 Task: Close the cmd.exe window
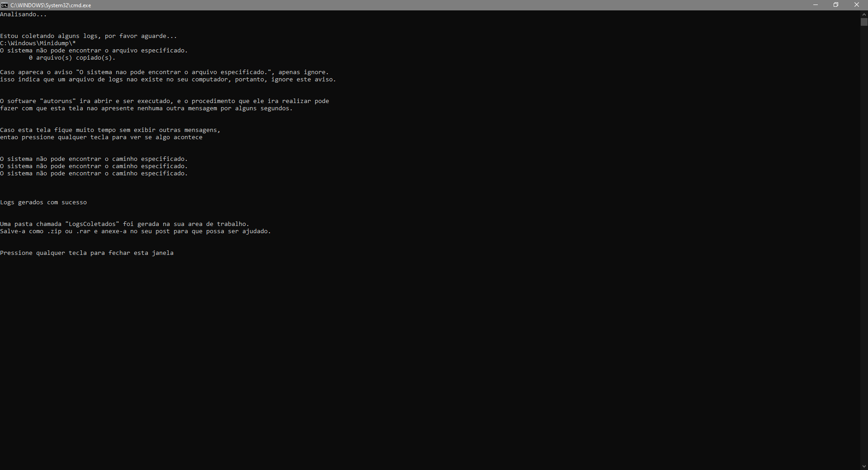point(857,5)
